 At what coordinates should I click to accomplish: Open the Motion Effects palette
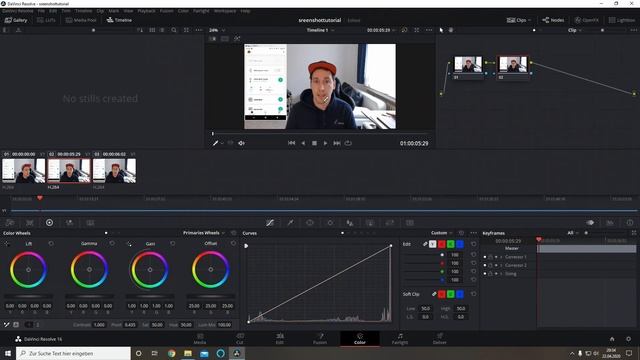point(90,223)
